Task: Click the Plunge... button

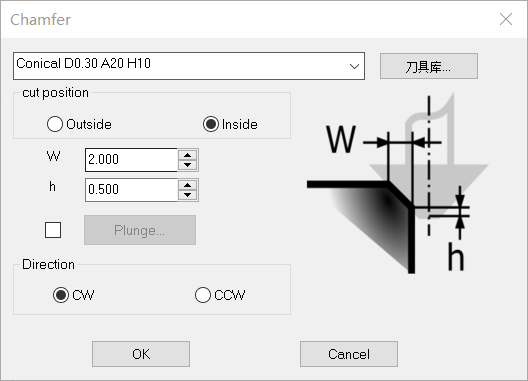Action: point(140,230)
